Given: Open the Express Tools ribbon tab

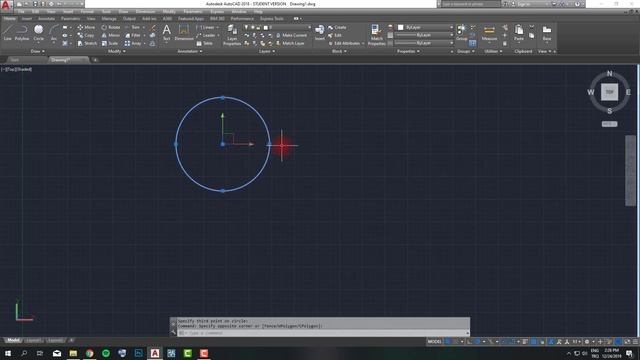Looking at the screenshot, I should click(x=271, y=19).
